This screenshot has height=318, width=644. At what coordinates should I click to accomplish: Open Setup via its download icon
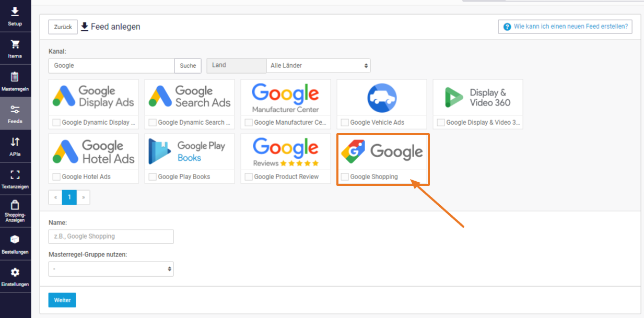click(15, 12)
